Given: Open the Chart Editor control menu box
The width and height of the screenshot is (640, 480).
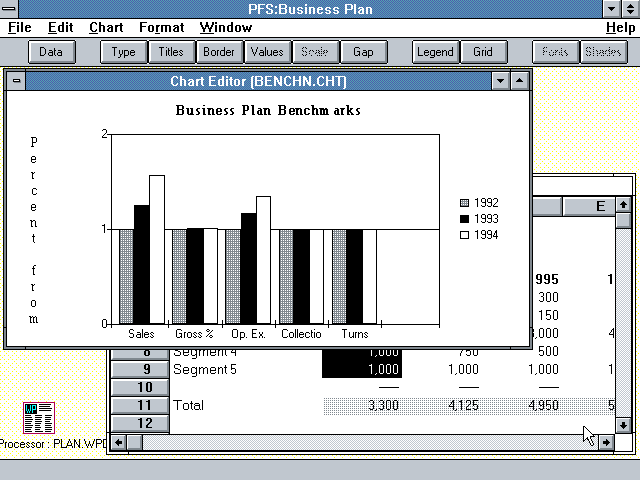Looking at the screenshot, I should coord(16,81).
